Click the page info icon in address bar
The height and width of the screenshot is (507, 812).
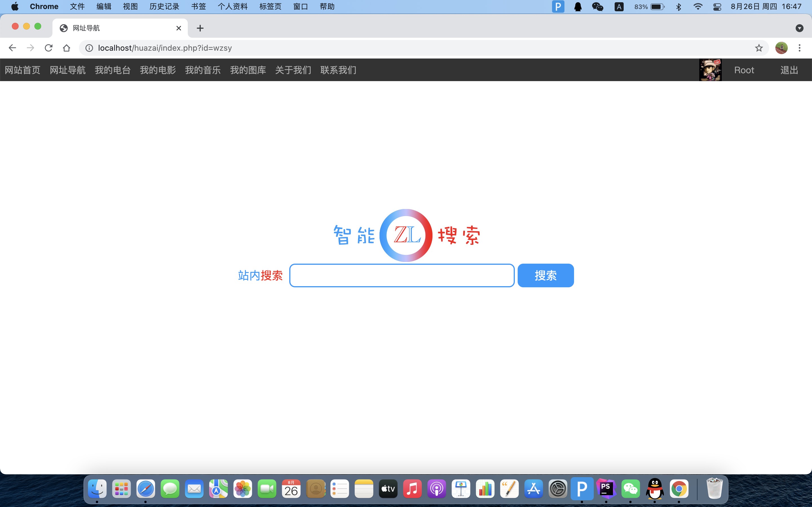click(x=89, y=48)
